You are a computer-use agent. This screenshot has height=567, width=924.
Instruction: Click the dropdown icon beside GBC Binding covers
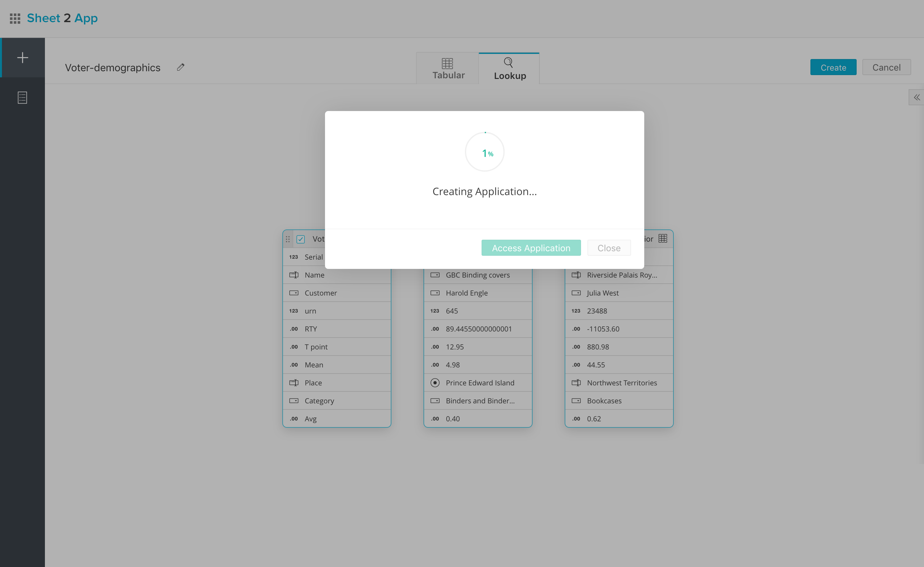coord(435,275)
